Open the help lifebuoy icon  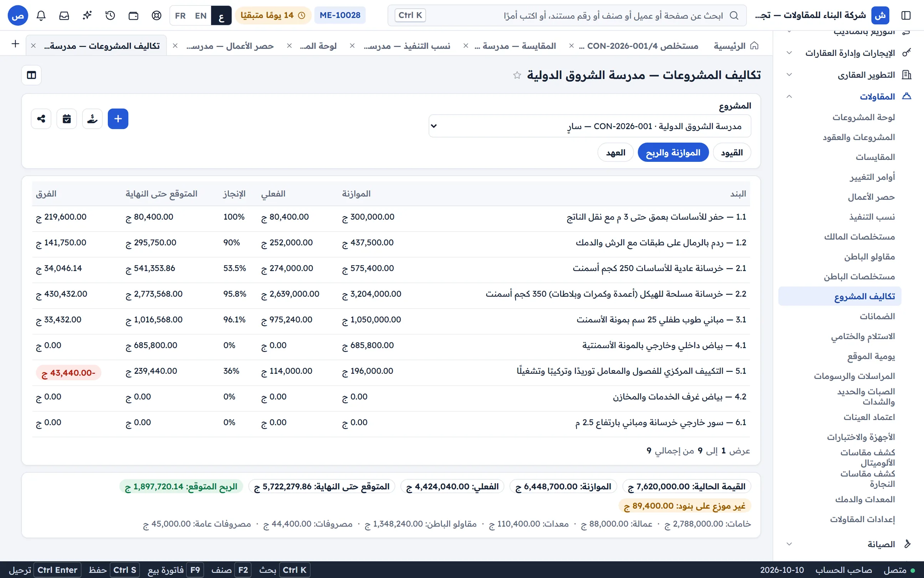[157, 15]
